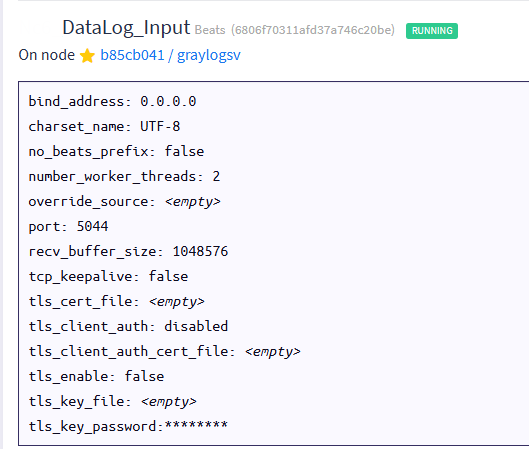Click the tcp_keepalive false entry
Image resolution: width=529 pixels, height=449 pixels.
pos(108,276)
